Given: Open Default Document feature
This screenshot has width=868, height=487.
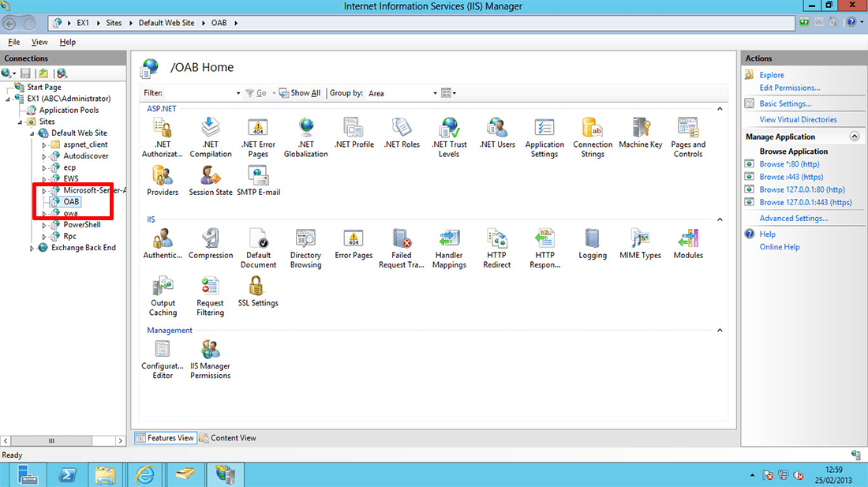Looking at the screenshot, I should tap(258, 249).
